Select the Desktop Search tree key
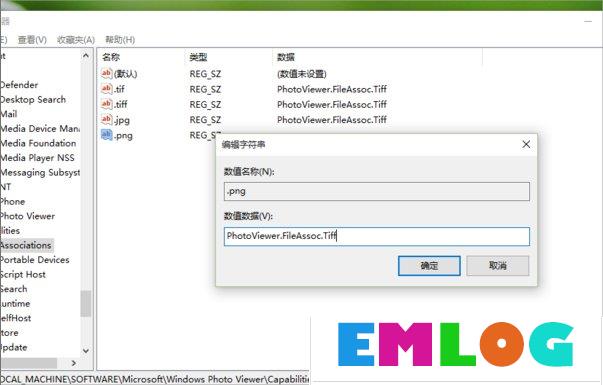Screen dimensions: 603x385 point(33,100)
